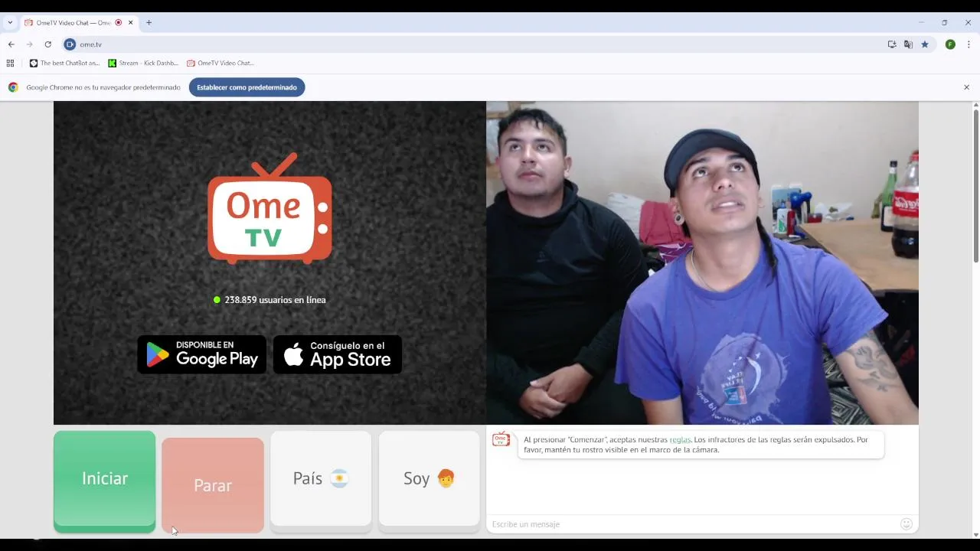The image size is (980, 551).
Task: Click the site info icon in address bar
Action: pos(70,44)
